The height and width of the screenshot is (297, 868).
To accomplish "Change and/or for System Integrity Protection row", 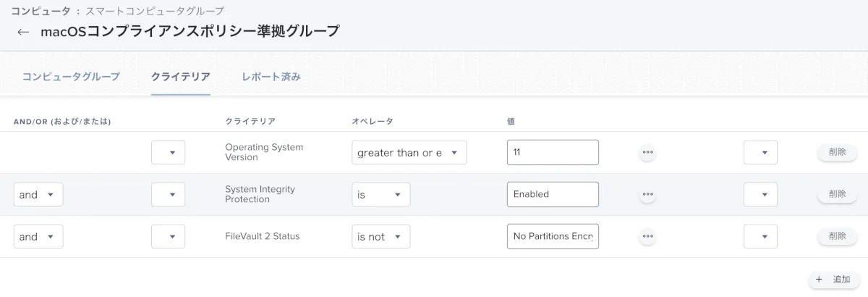I will 38,194.
